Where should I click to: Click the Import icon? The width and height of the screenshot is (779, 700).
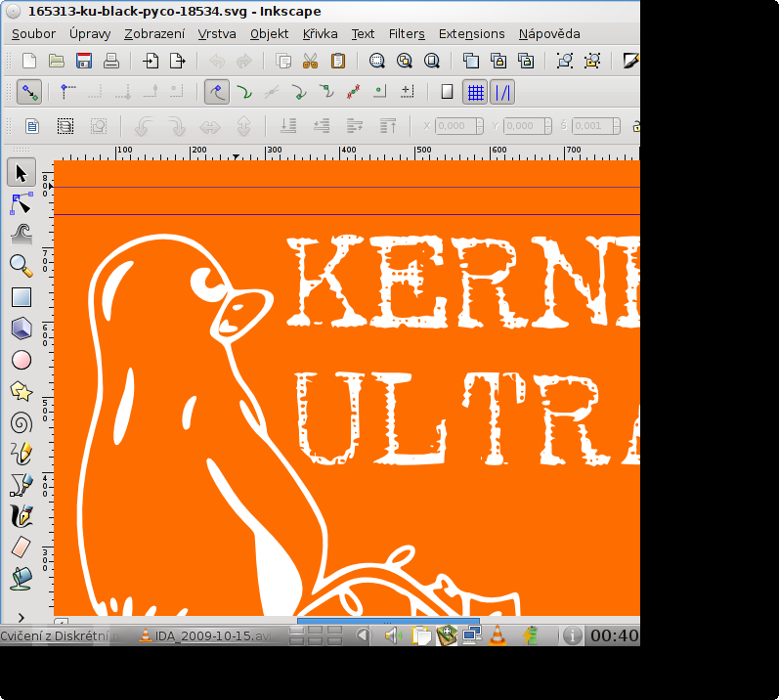[x=151, y=62]
